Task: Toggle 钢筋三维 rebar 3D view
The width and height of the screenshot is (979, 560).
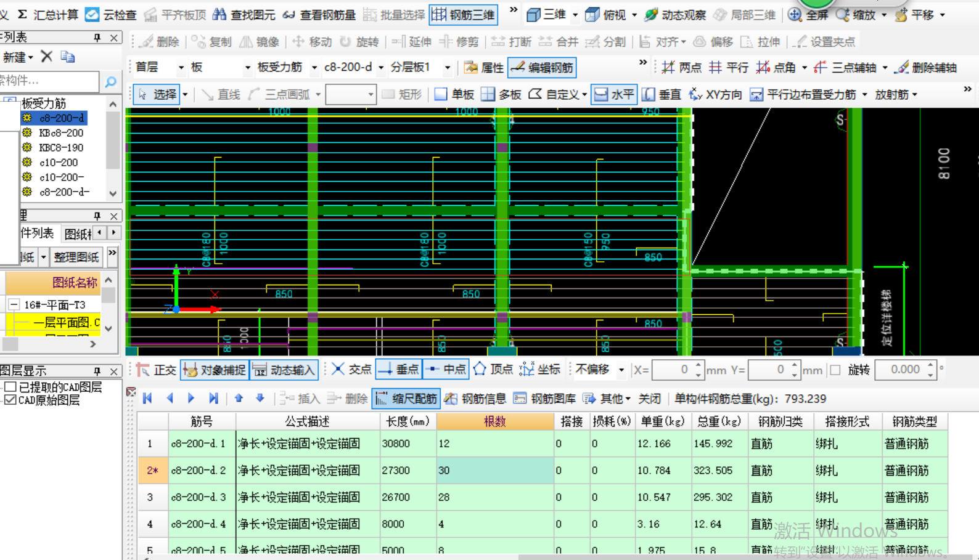Action: pos(464,14)
